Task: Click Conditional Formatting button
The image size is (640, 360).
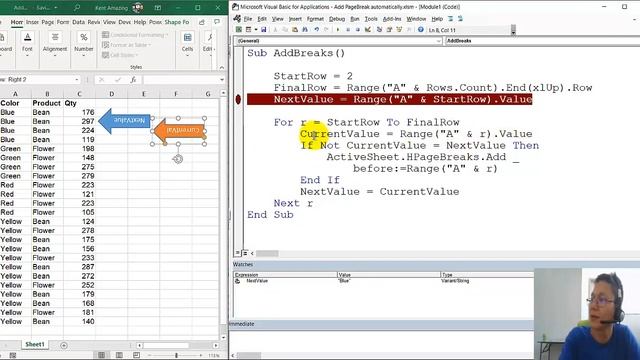Action: coord(135,35)
